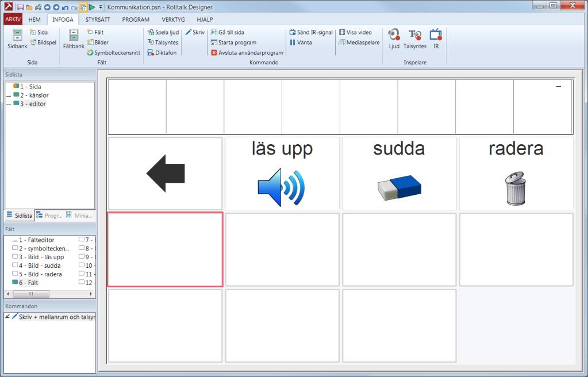Viewport: 588px width, 377px height.
Task: Click the 'radera' trash can cell
Action: 516,174
